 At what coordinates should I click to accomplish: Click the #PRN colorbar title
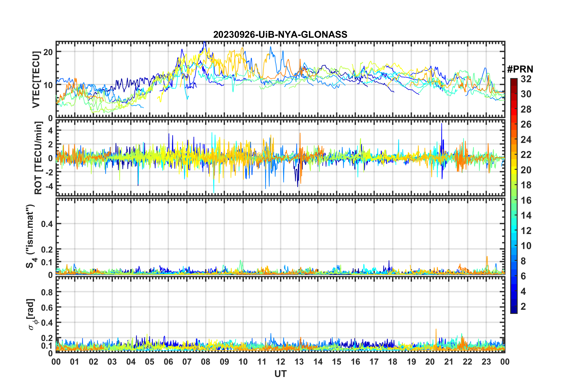click(520, 69)
